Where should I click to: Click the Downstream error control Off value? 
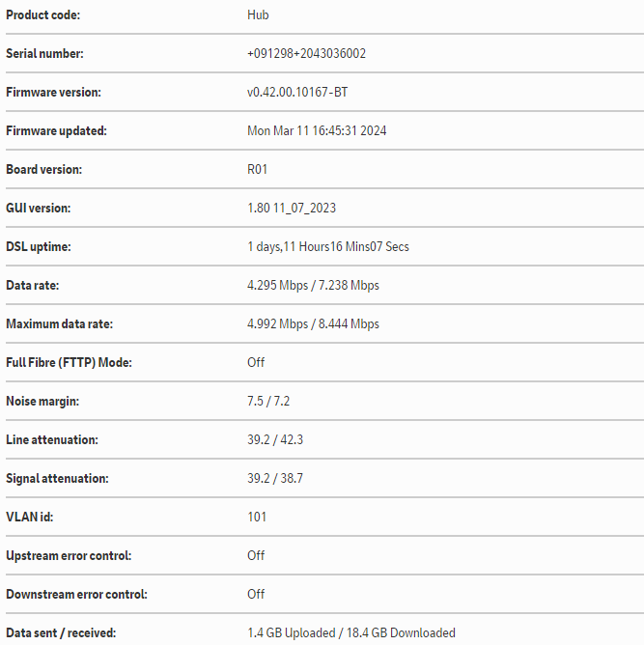point(256,595)
